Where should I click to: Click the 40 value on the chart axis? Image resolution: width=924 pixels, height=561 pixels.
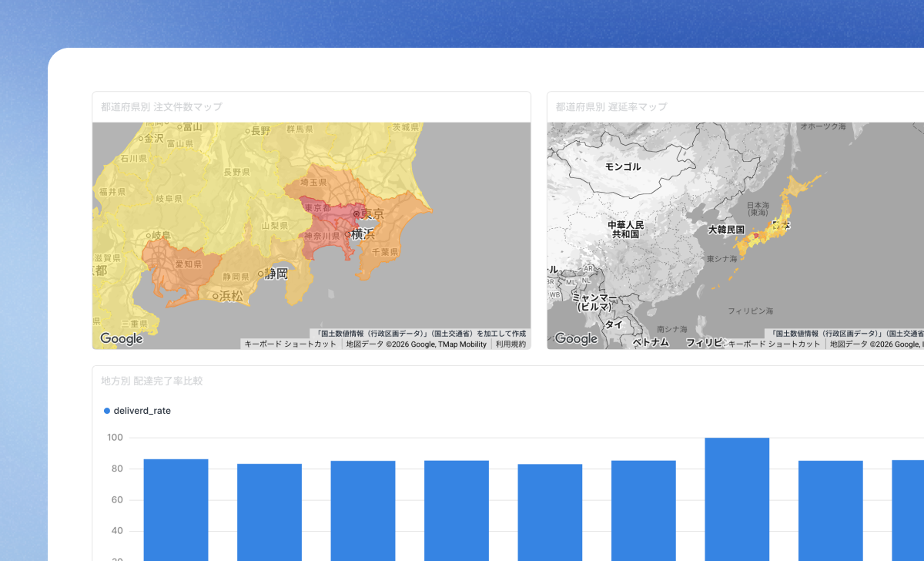(x=119, y=531)
